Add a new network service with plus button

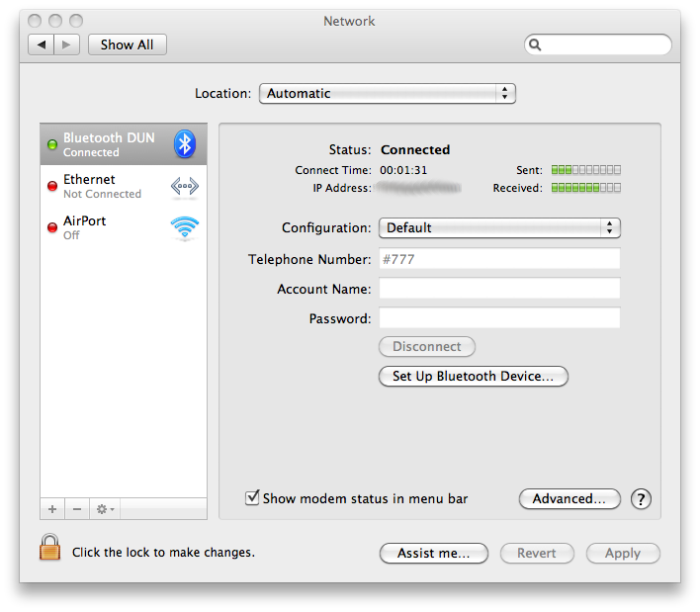pos(52,509)
